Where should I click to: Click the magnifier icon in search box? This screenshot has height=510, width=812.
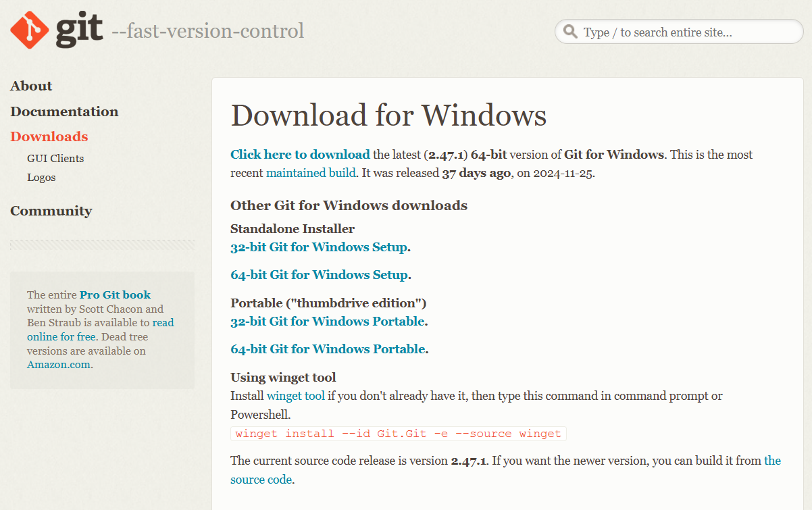click(571, 32)
